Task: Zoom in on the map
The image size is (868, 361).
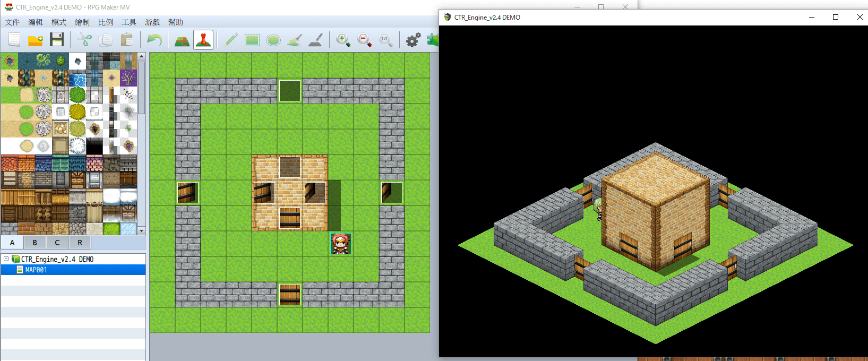Action: point(343,40)
